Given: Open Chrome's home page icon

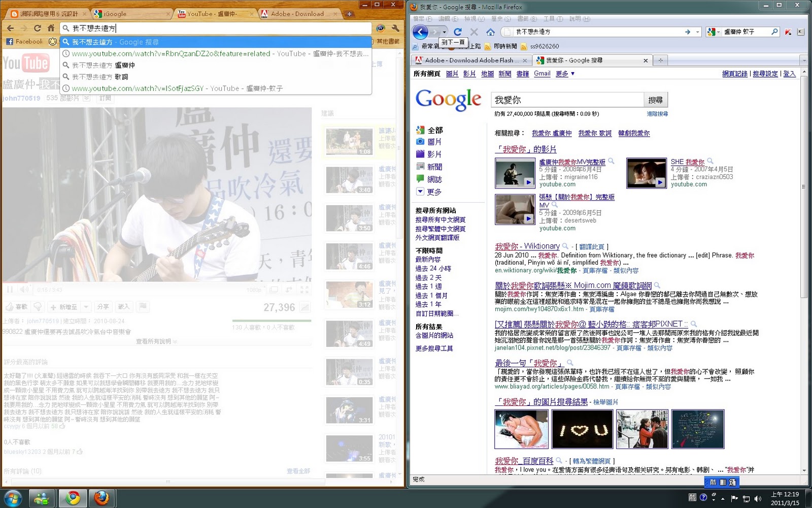Looking at the screenshot, I should point(51,28).
